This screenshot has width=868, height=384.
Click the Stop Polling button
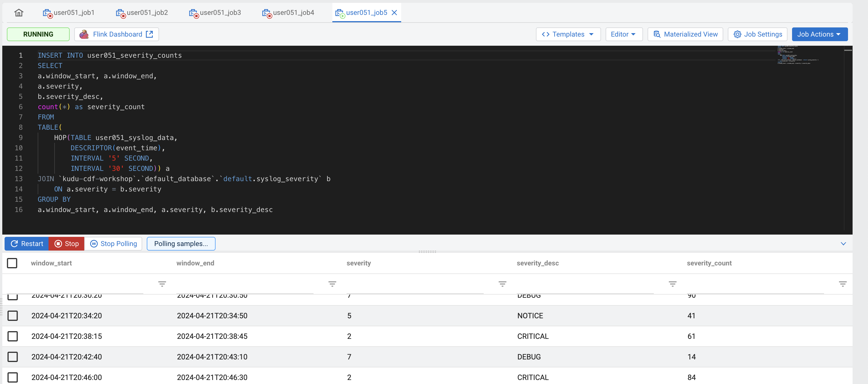point(113,244)
